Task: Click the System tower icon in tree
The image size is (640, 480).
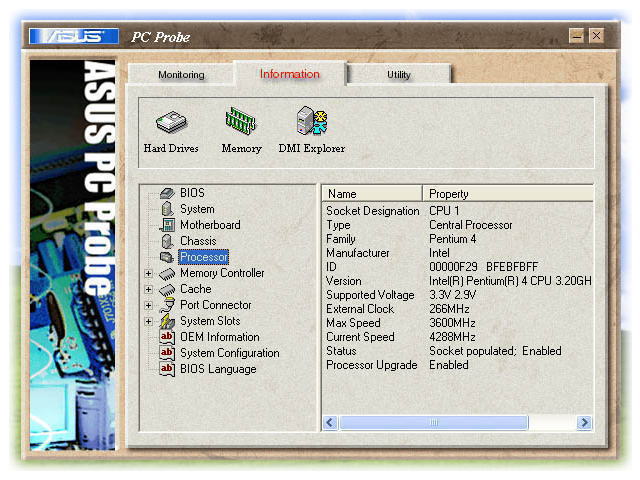Action: pyautogui.click(x=167, y=209)
